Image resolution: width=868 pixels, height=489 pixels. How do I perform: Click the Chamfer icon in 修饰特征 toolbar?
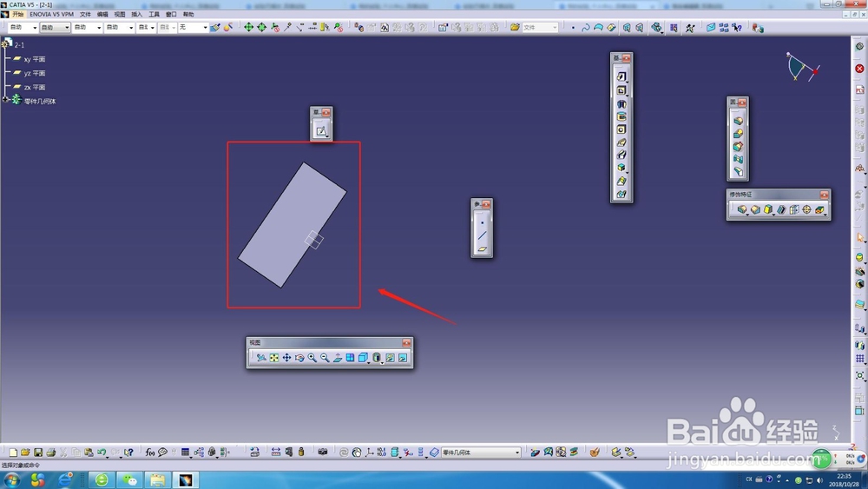pos(755,210)
